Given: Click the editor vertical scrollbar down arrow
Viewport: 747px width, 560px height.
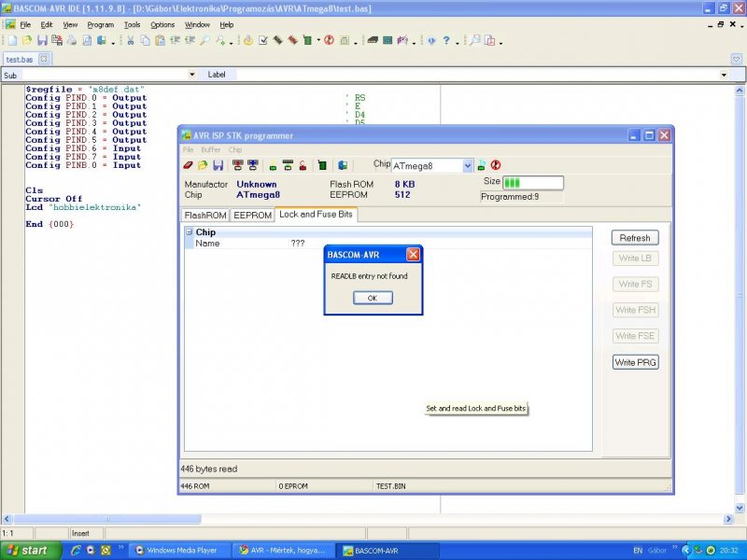Looking at the screenshot, I should point(740,508).
